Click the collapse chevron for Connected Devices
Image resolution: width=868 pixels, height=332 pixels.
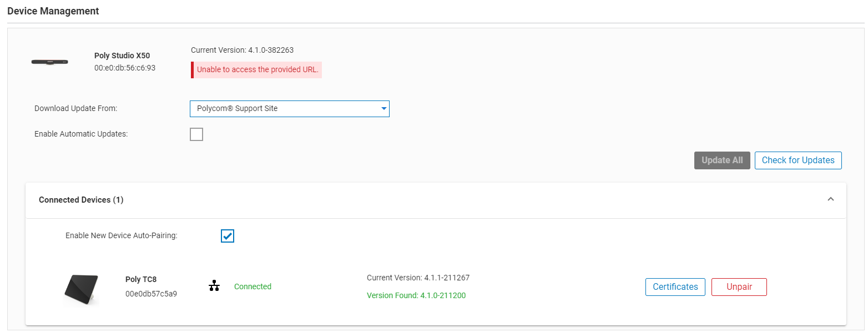pos(831,198)
